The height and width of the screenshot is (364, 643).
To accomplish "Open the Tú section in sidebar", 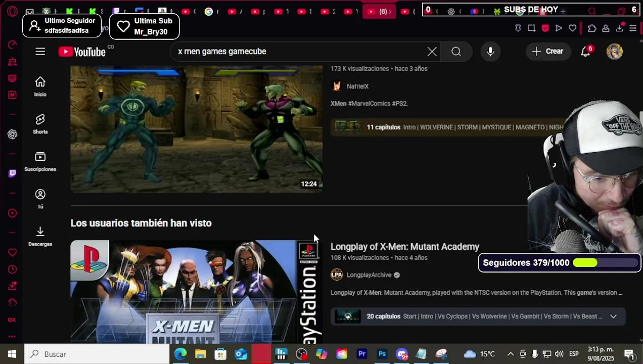I will pyautogui.click(x=40, y=199).
